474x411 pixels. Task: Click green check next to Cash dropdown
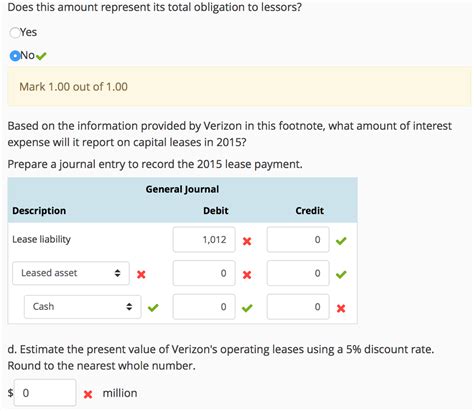pyautogui.click(x=153, y=308)
